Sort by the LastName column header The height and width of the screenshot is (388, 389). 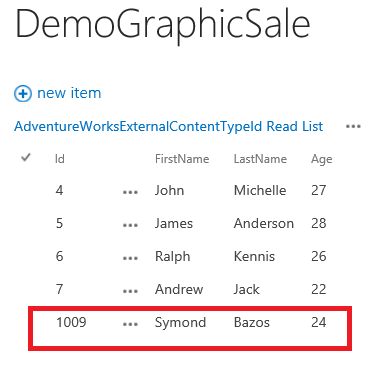pos(260,159)
